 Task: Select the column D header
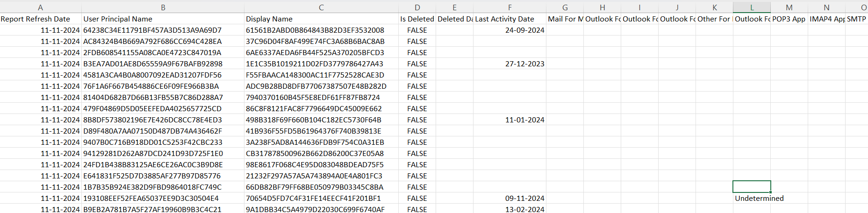[x=417, y=7]
